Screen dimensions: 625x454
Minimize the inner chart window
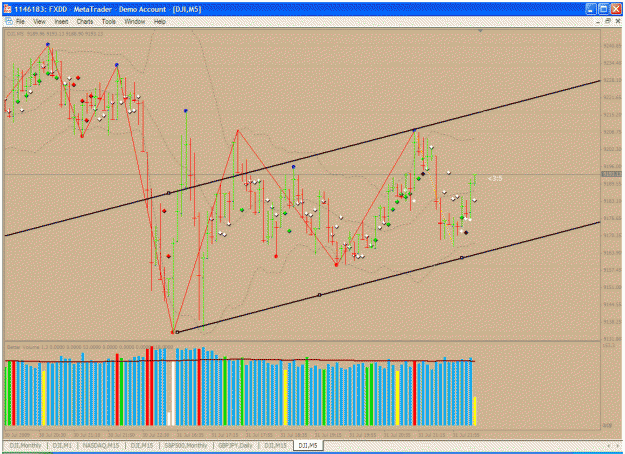point(598,21)
